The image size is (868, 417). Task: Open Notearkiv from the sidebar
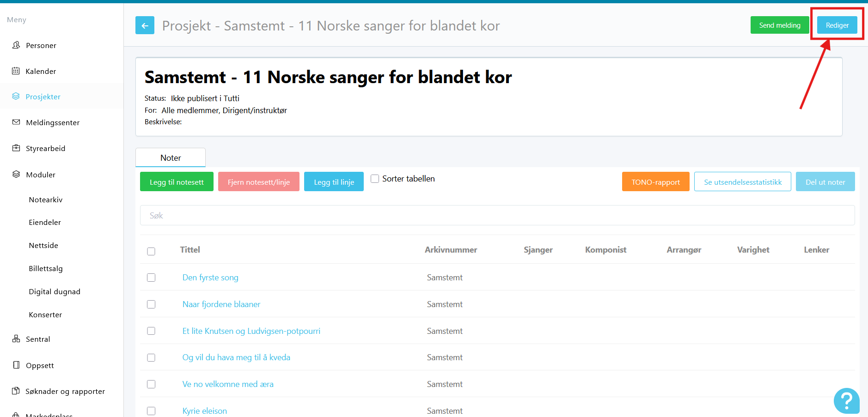pos(46,199)
